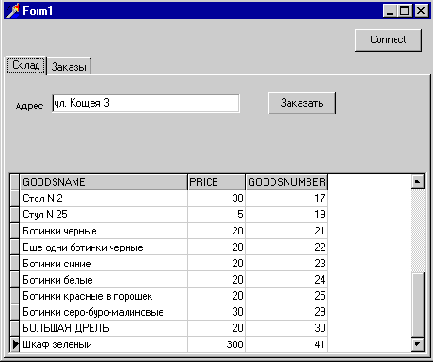
Task: Click the vertical scrollbar thumb in grid
Action: pyautogui.click(x=418, y=305)
